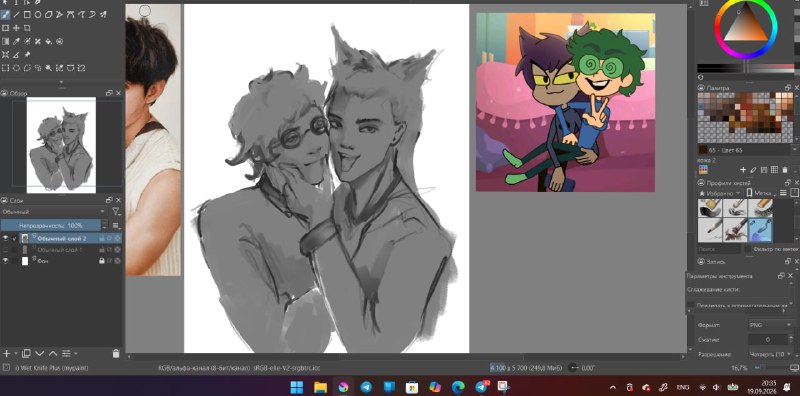Open the 'Избранное' brush tag dropdown
800x396 pixels.
719,193
